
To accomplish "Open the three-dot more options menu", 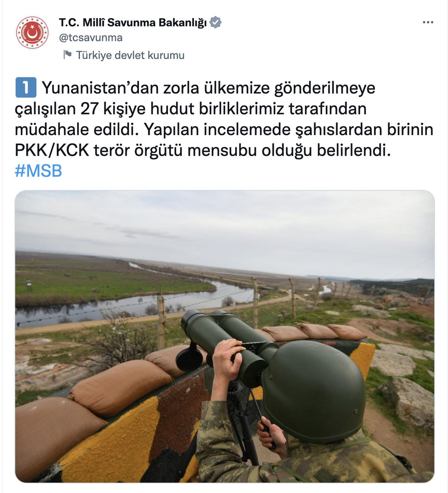I will pyautogui.click(x=428, y=22).
